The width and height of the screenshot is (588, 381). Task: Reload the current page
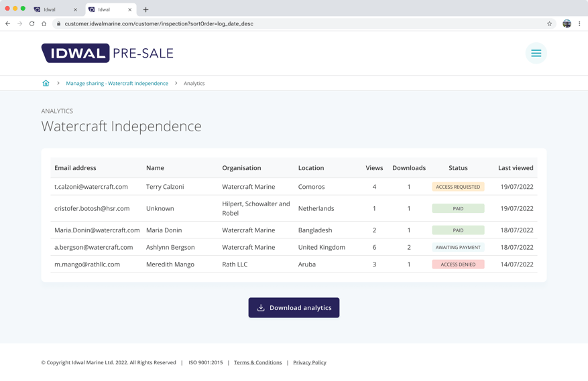32,23
